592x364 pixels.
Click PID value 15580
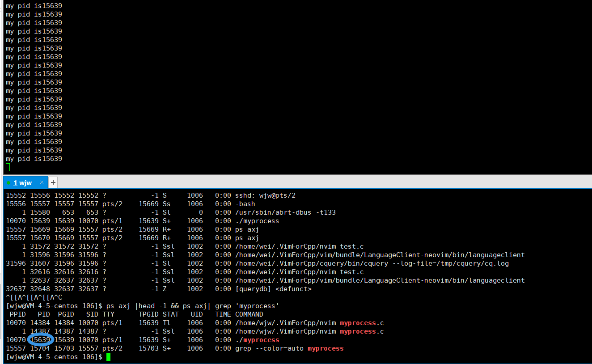[x=40, y=212]
